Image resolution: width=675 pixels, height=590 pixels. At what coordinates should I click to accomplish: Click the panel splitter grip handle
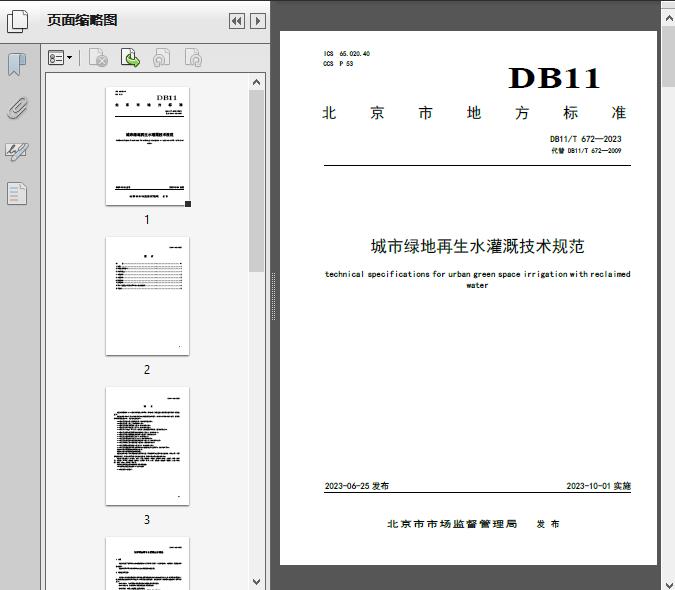(x=273, y=297)
